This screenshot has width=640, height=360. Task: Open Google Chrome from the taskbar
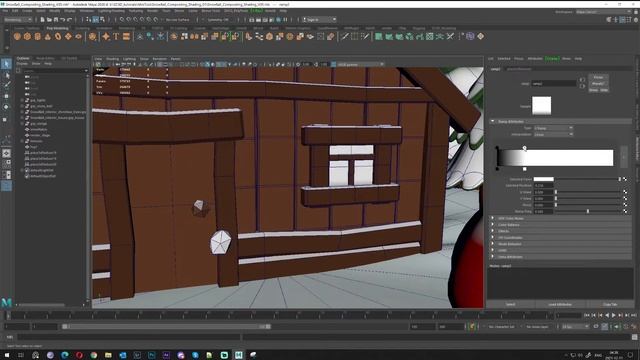pos(93,355)
